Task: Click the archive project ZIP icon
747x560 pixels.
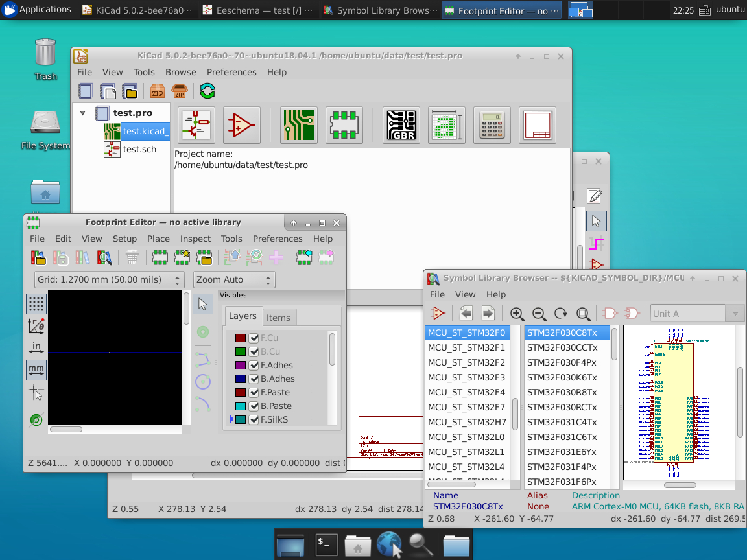Action: (157, 91)
